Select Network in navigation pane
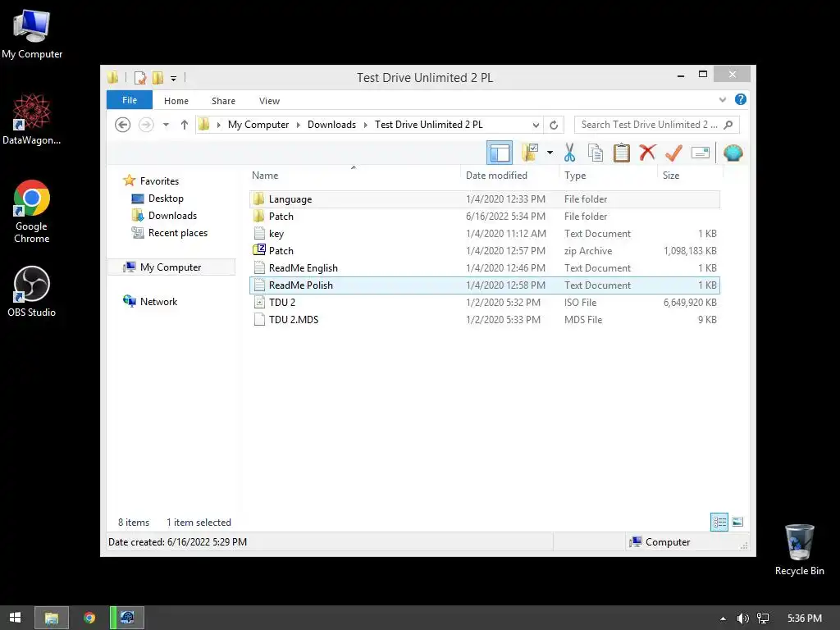This screenshot has width=840, height=630. click(x=158, y=302)
